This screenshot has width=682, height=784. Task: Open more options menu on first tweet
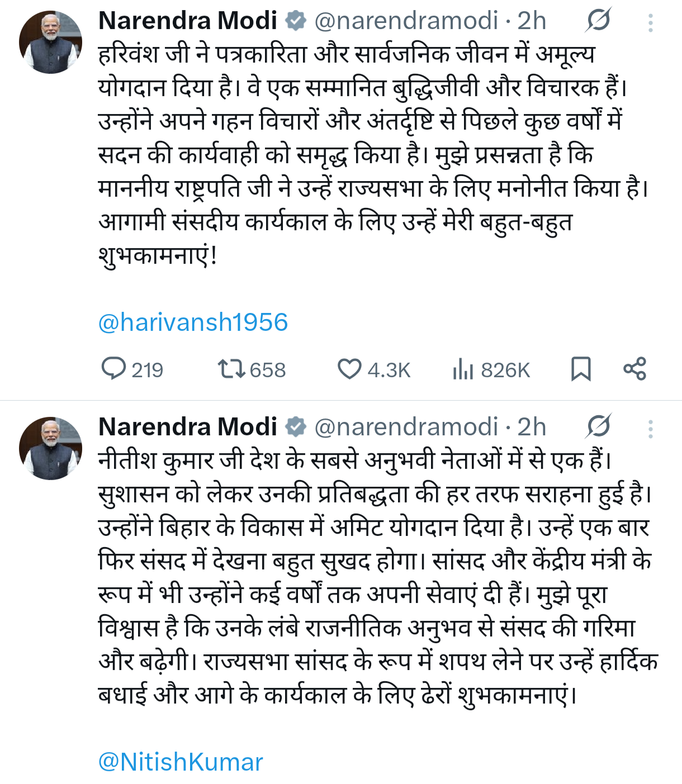[x=650, y=22]
